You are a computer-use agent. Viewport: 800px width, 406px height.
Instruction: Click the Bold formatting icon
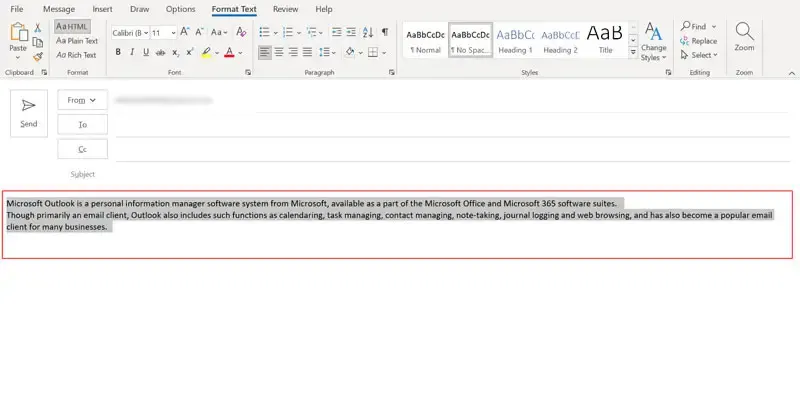coord(118,52)
